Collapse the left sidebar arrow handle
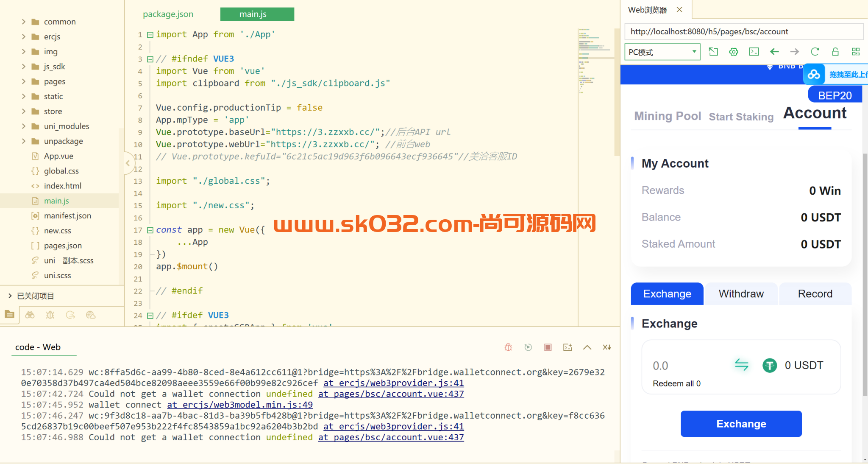 pyautogui.click(x=128, y=163)
